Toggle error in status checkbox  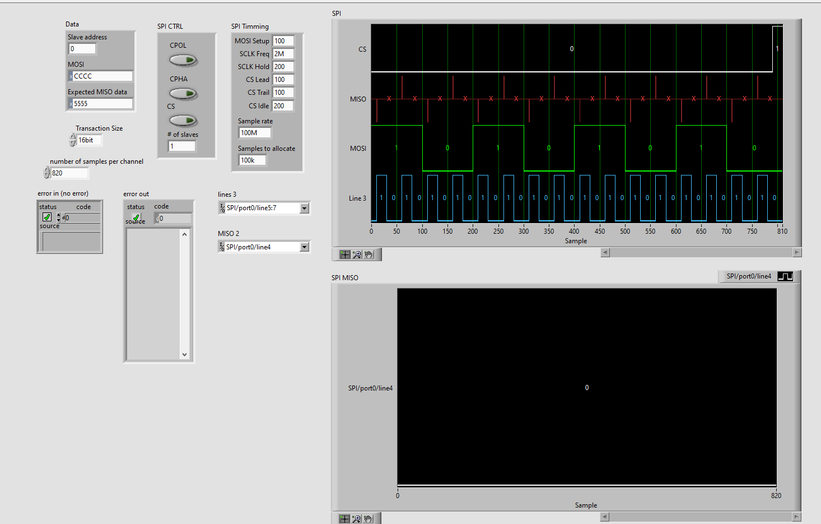[x=47, y=217]
